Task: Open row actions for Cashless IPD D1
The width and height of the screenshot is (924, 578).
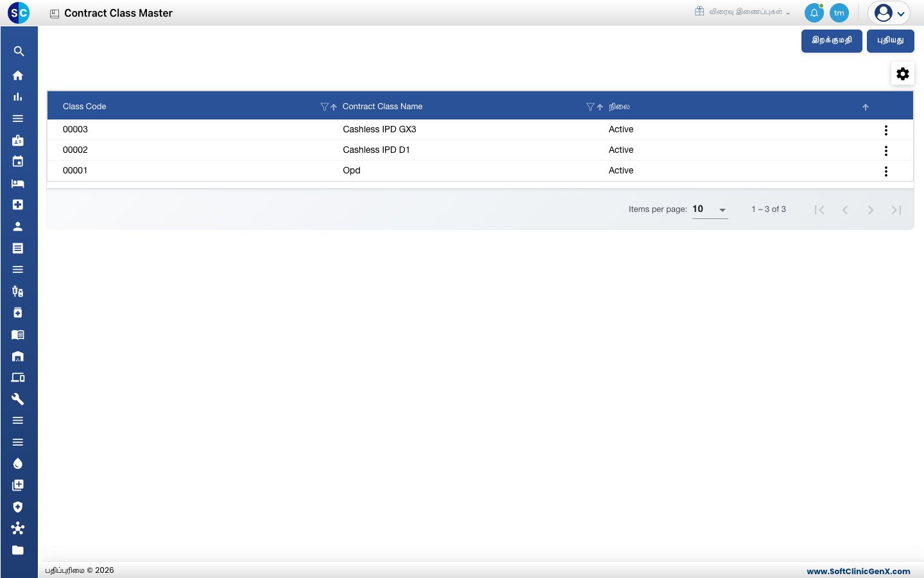Action: tap(886, 151)
